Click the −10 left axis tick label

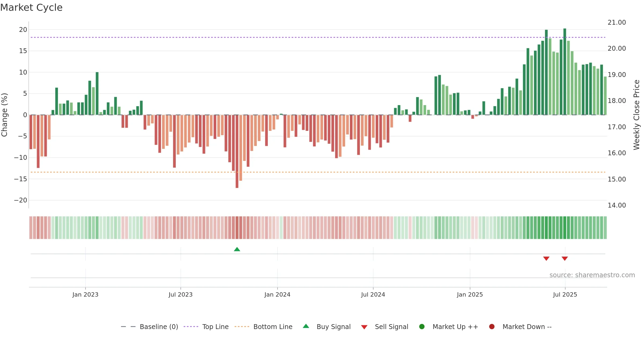pyautogui.click(x=21, y=158)
